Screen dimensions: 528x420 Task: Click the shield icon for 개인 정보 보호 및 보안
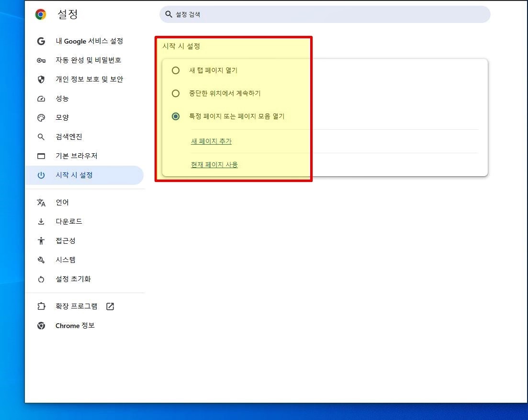(x=41, y=79)
